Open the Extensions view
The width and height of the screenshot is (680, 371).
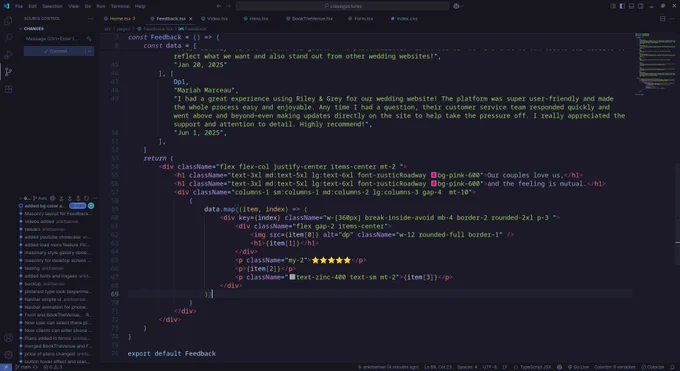click(x=8, y=89)
